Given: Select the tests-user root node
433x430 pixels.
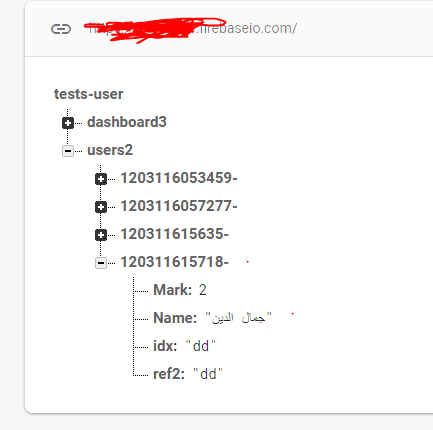Looking at the screenshot, I should click(x=89, y=94).
